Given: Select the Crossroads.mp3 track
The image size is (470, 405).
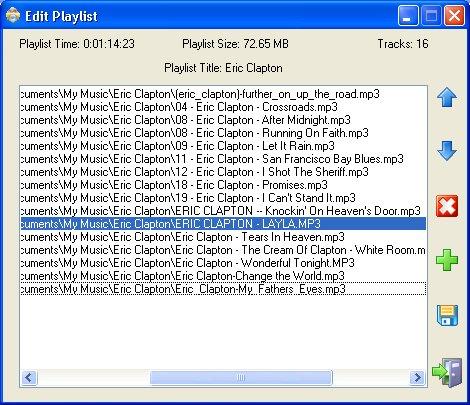Looking at the screenshot, I should click(223, 107).
